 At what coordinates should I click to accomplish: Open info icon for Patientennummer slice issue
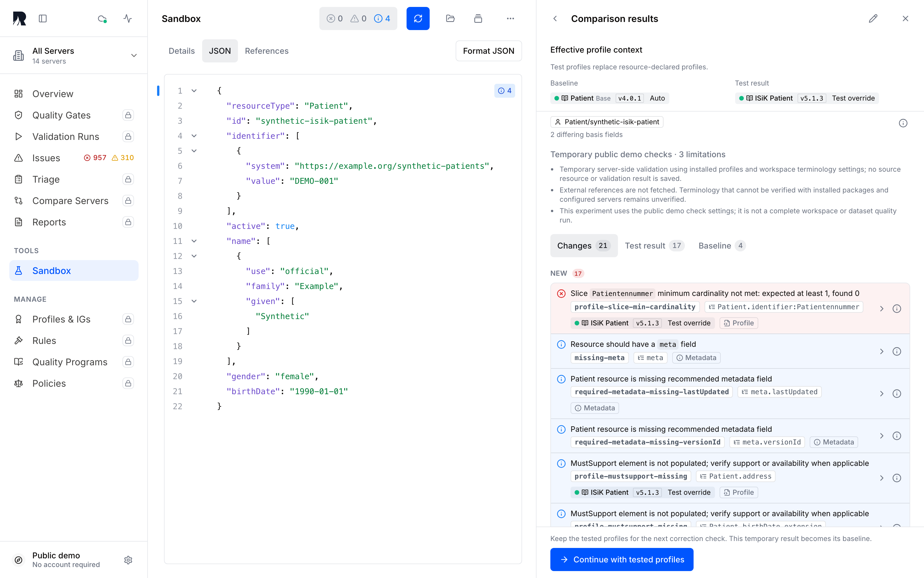(x=897, y=308)
